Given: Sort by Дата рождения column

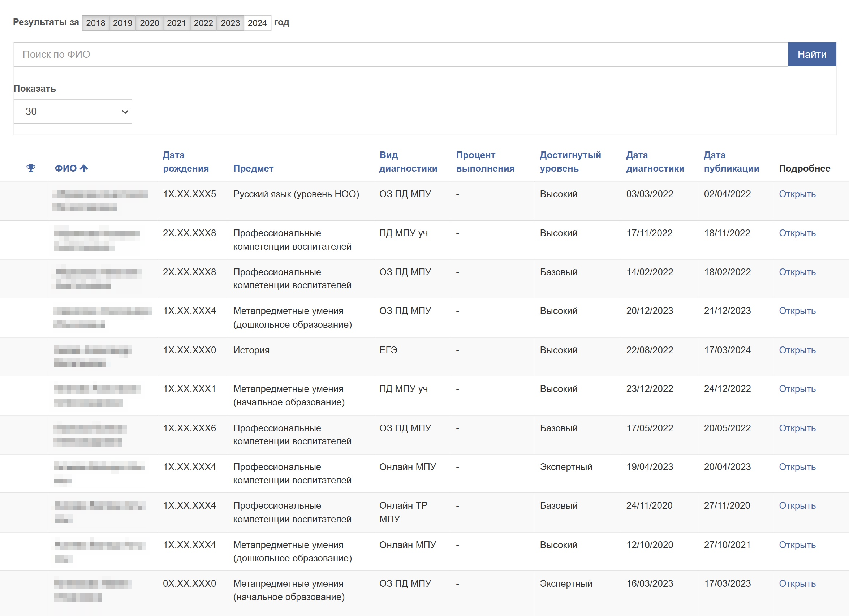Looking at the screenshot, I should [186, 161].
